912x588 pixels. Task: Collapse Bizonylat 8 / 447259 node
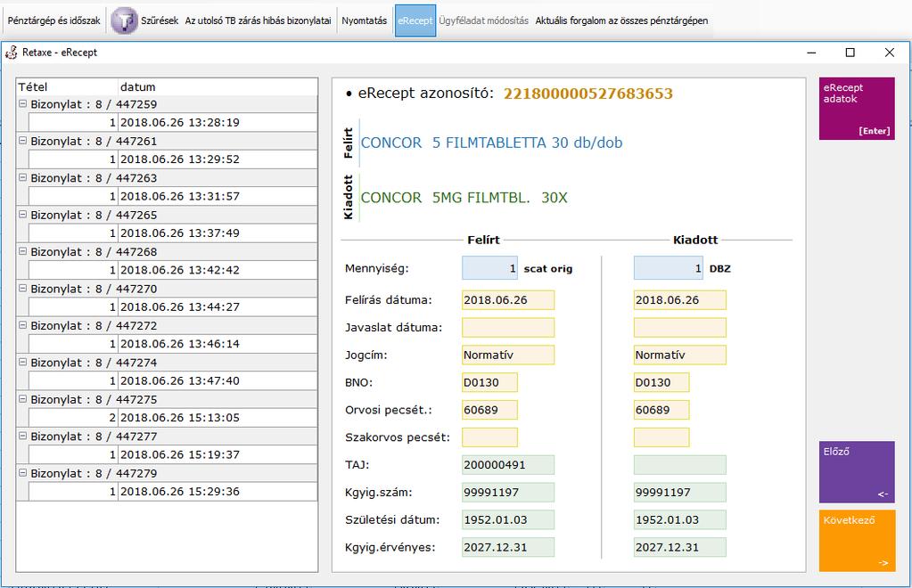point(22,104)
